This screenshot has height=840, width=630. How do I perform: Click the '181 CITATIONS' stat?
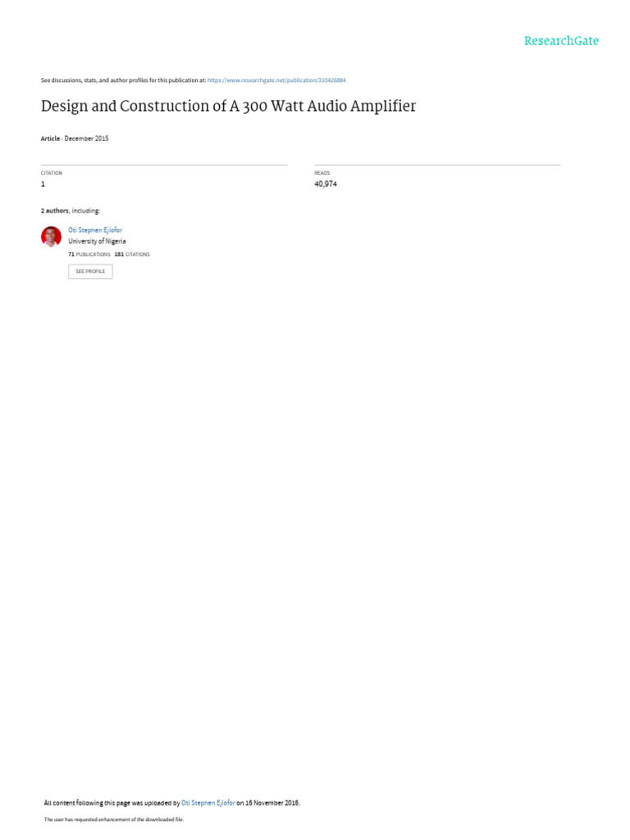[132, 254]
